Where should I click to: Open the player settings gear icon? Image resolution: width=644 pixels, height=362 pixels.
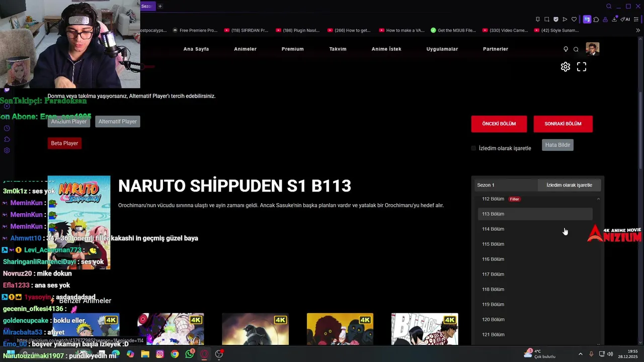[x=566, y=67]
